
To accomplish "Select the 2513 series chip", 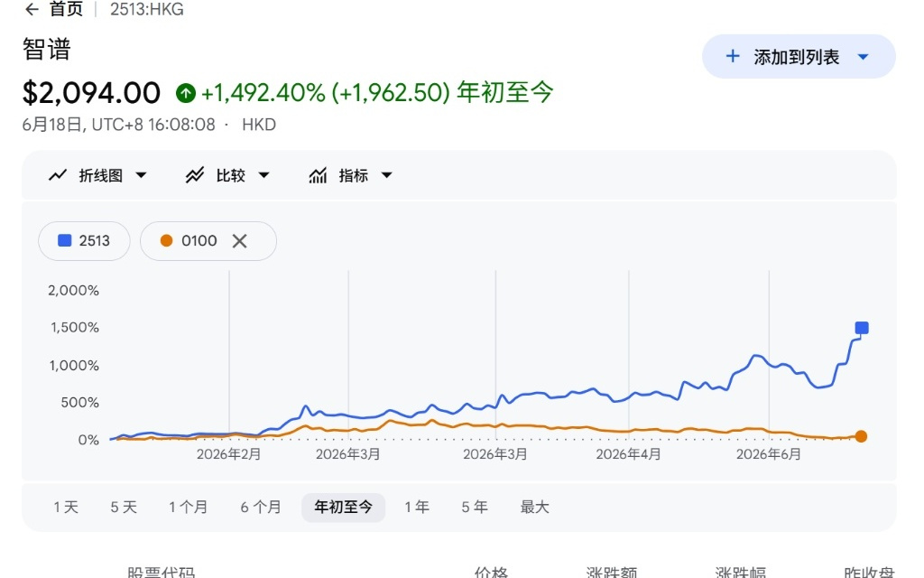I will click(84, 240).
